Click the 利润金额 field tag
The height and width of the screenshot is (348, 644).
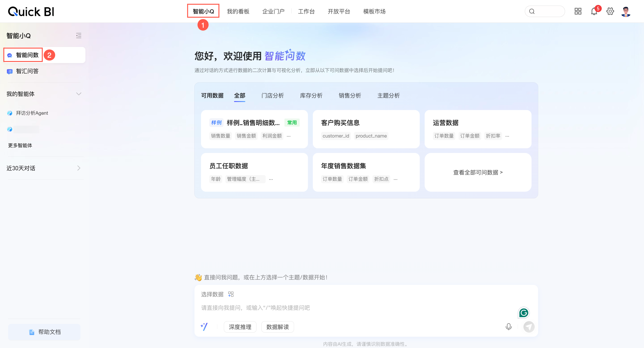coord(272,136)
